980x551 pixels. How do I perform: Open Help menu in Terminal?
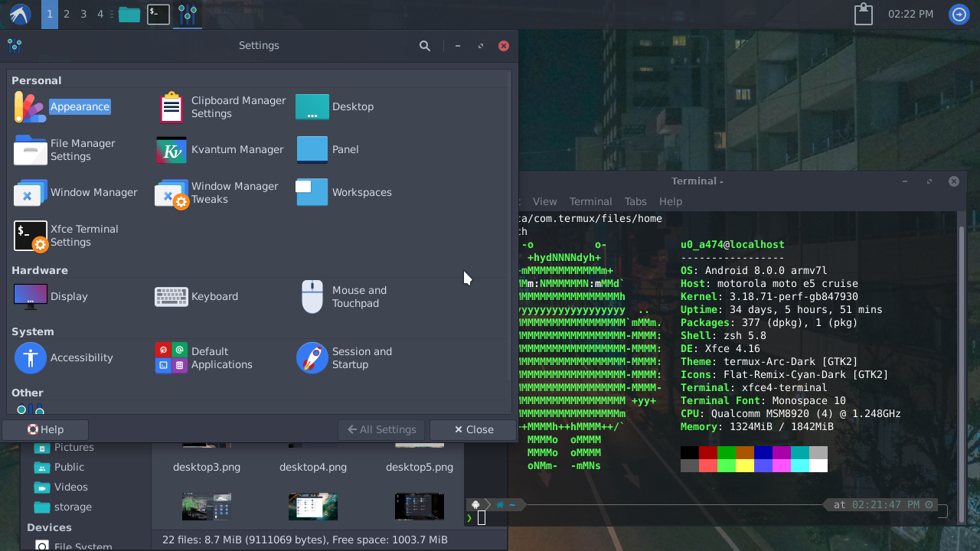click(x=670, y=201)
